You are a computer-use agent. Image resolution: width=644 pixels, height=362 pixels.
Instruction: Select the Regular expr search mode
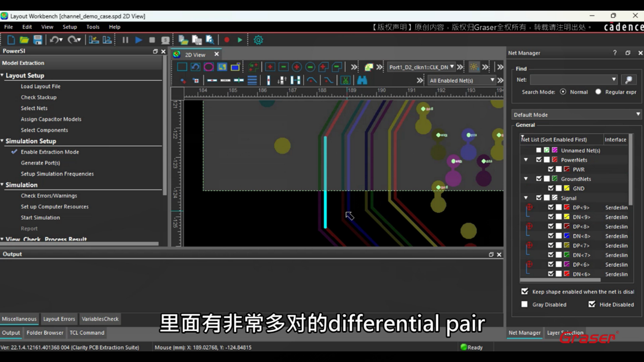598,92
